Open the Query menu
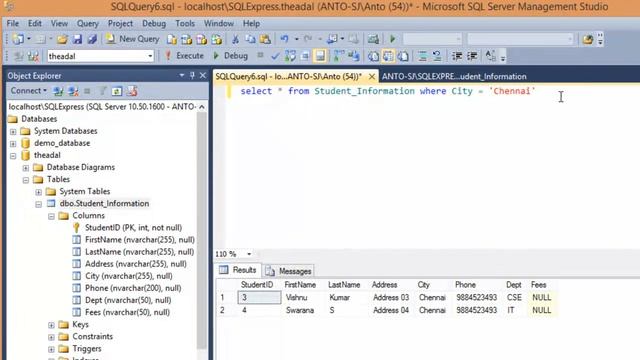This screenshot has height=360, width=640. click(x=88, y=24)
